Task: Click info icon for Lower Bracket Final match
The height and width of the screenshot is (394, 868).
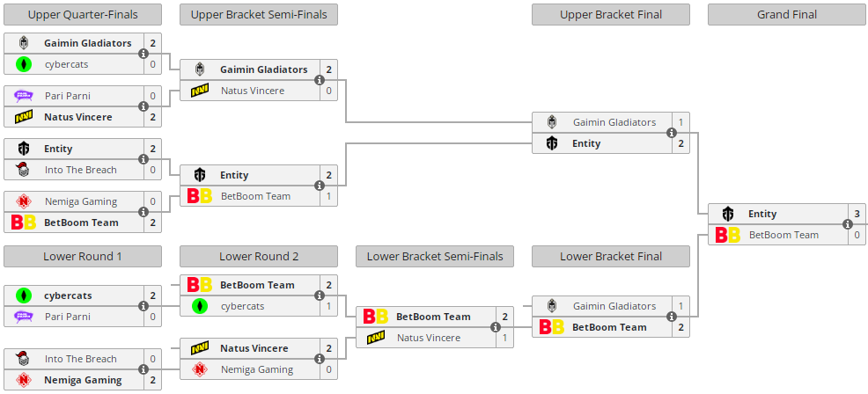Action: point(672,317)
